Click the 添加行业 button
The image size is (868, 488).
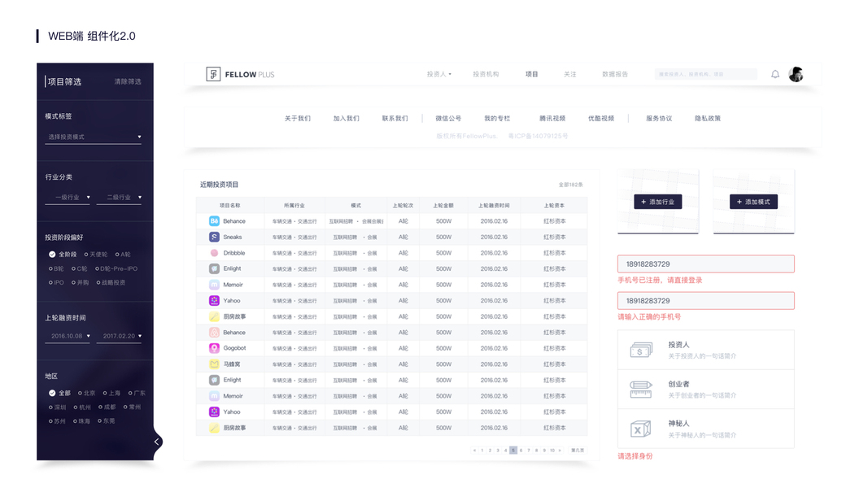(657, 202)
